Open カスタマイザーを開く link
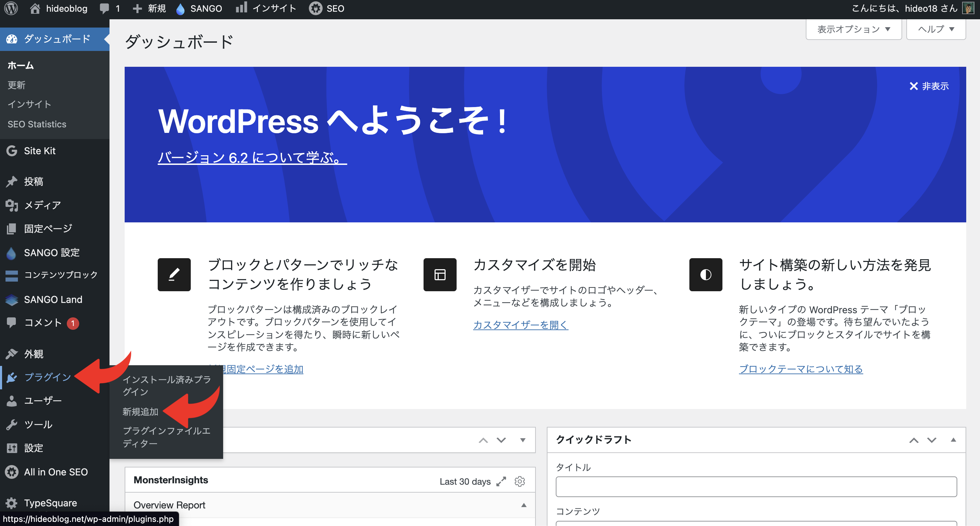The image size is (980, 526). [x=520, y=325]
